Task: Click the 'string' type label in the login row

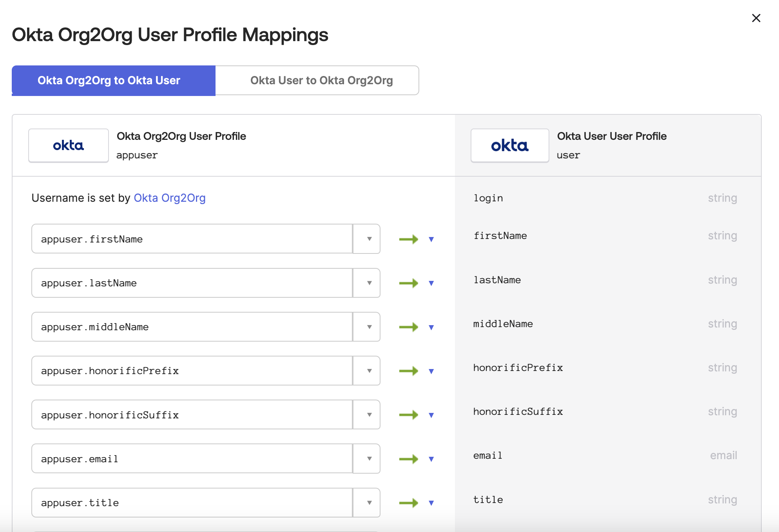Action: coord(722,198)
